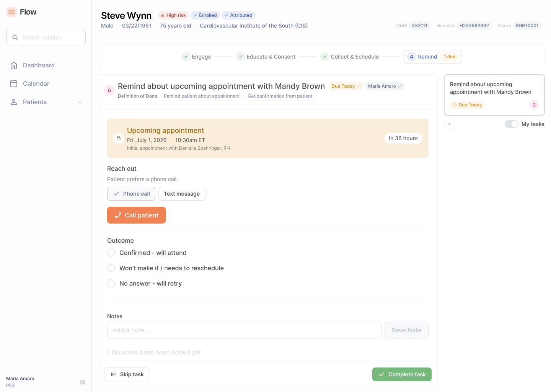The image size is (551, 392).
Task: Open the Dashboard menu item
Action: (x=46, y=65)
